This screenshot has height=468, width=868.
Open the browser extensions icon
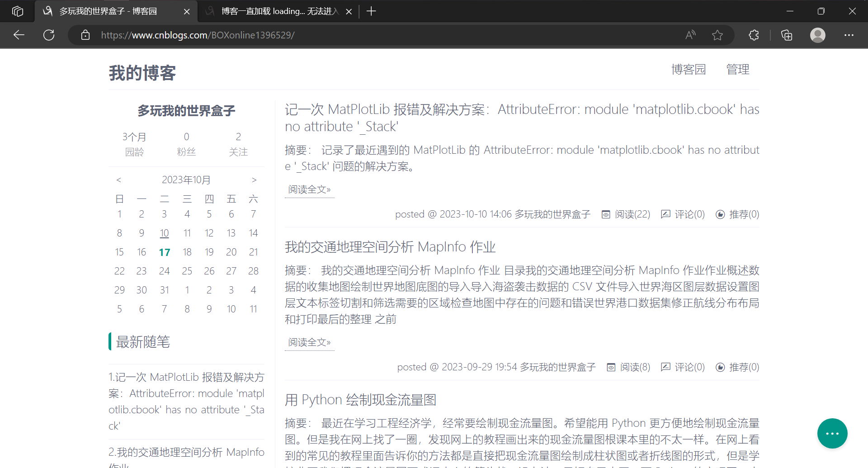point(754,35)
